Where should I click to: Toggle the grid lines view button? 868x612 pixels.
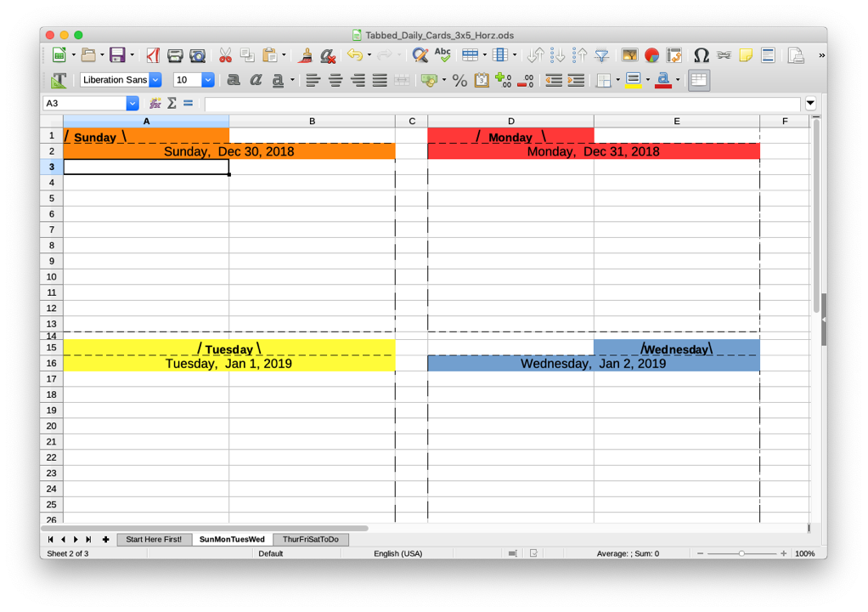click(699, 80)
